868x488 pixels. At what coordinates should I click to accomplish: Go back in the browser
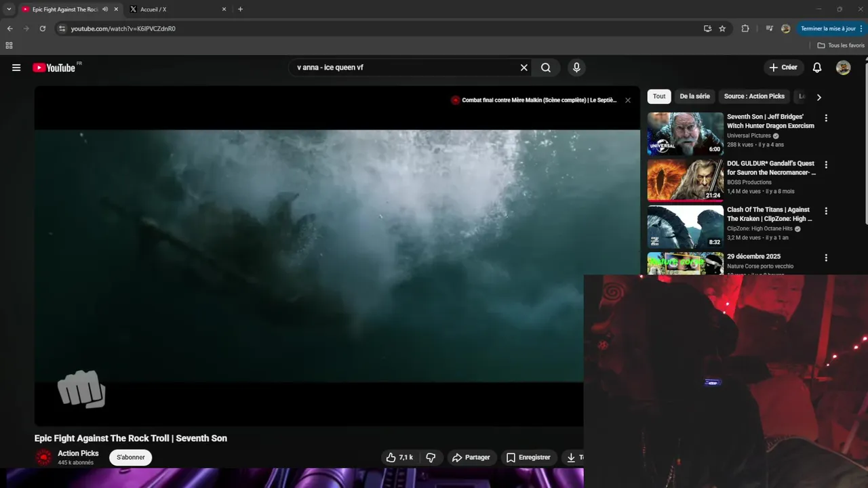9,28
